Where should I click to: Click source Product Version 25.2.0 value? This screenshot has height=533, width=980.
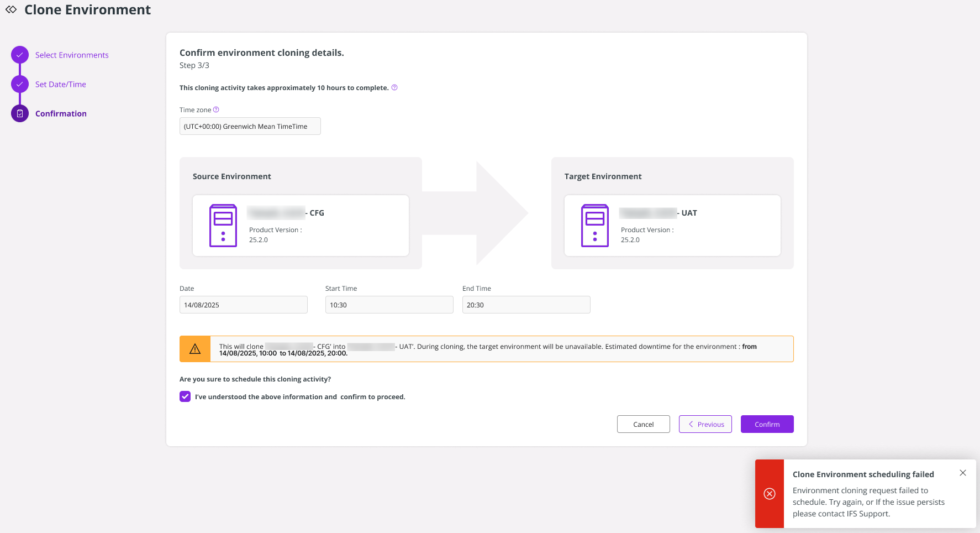[x=259, y=240]
